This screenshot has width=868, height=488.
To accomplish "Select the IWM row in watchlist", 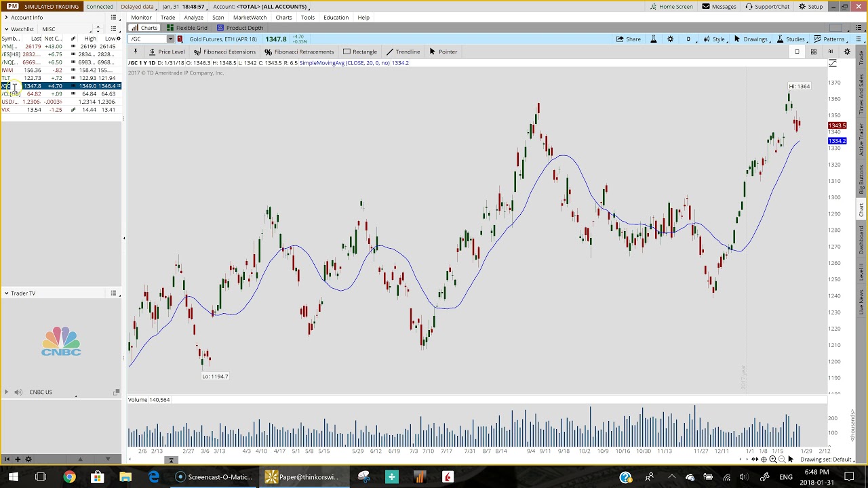I will pyautogui.click(x=61, y=70).
